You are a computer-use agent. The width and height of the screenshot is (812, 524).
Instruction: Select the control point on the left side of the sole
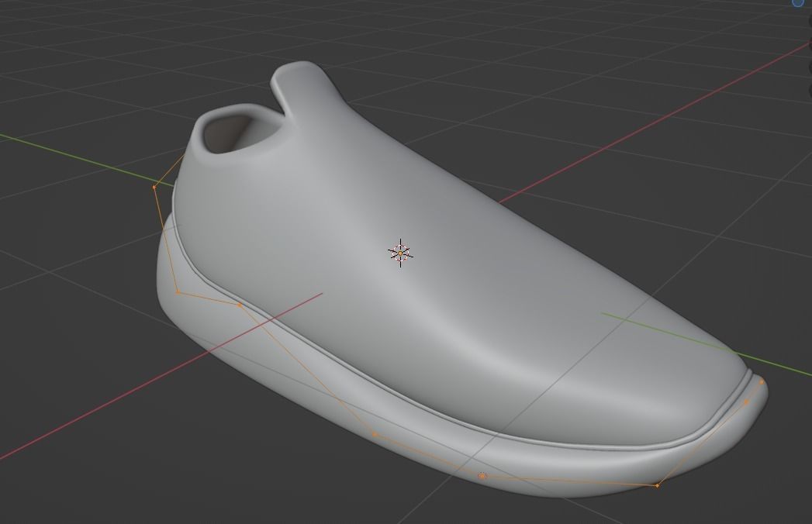pyautogui.click(x=178, y=291)
